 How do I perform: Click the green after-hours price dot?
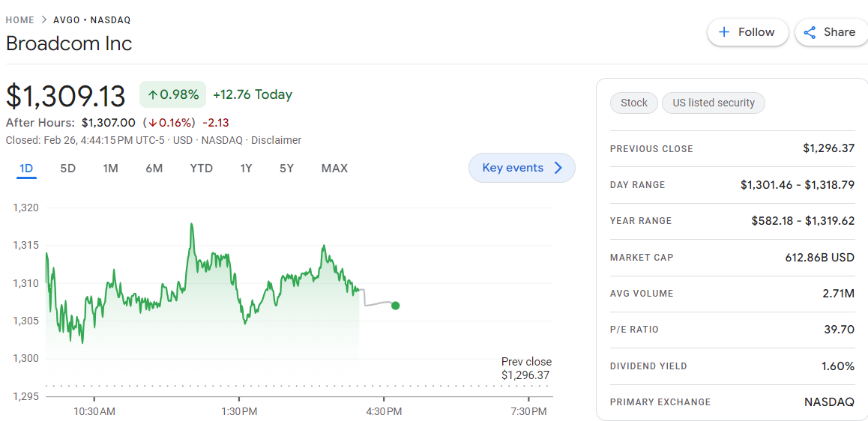coord(395,306)
